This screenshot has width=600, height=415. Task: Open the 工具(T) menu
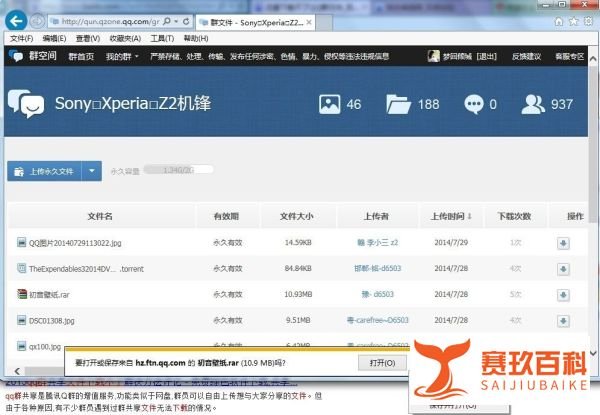[162, 39]
